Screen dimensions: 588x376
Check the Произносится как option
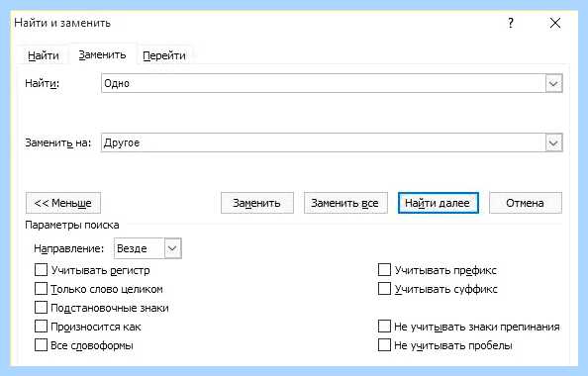pyautogui.click(x=41, y=327)
